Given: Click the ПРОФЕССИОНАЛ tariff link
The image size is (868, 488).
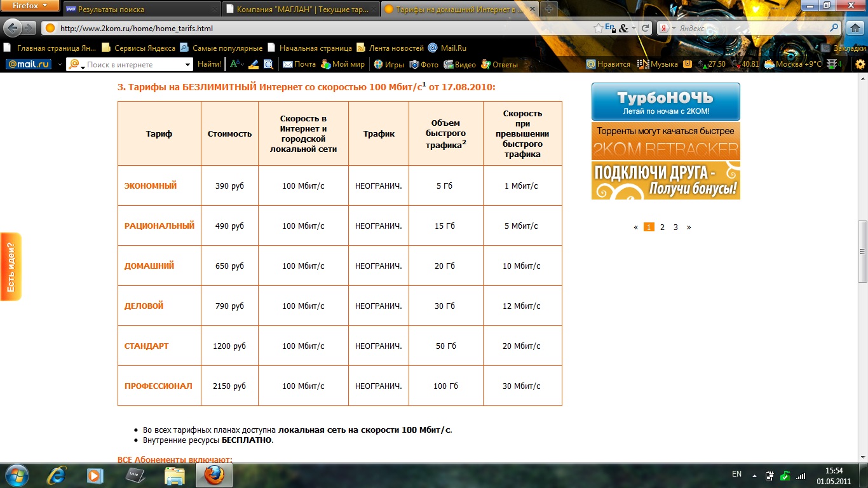Looking at the screenshot, I should [x=158, y=386].
